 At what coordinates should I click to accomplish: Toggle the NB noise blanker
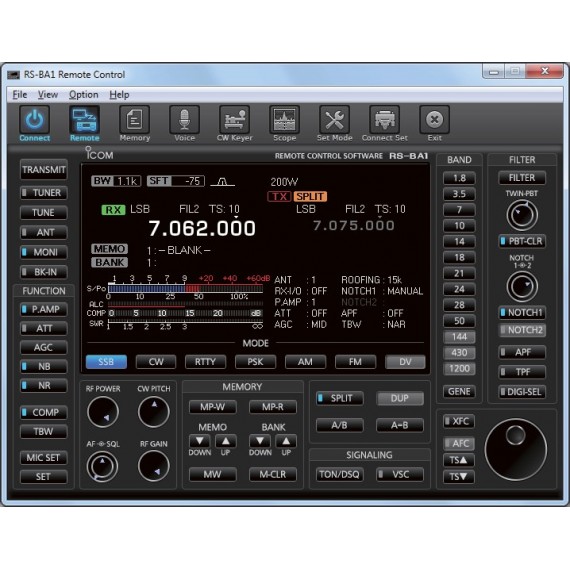coord(44,366)
